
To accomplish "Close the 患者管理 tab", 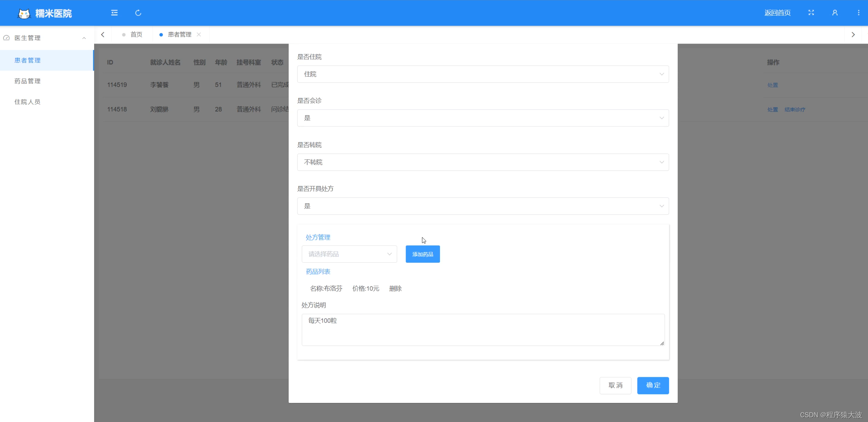I will (x=199, y=35).
